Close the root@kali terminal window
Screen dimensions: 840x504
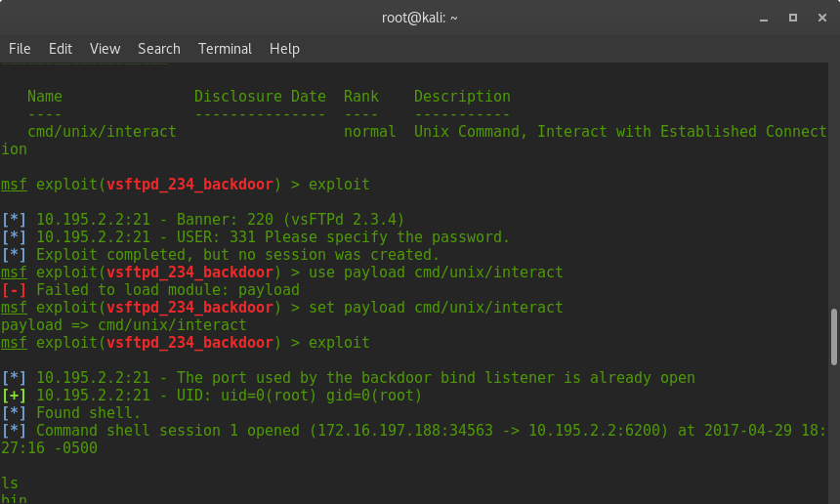pyautogui.click(x=822, y=18)
